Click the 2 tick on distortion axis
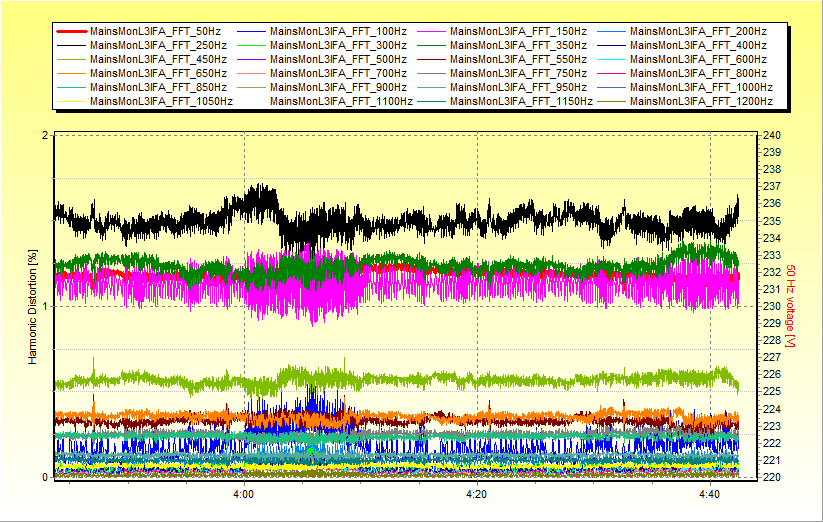Image resolution: width=823 pixels, height=522 pixels. (45, 136)
